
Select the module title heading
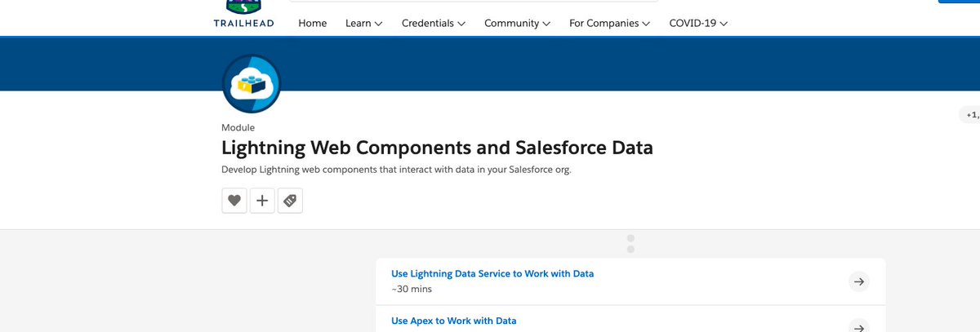(437, 148)
